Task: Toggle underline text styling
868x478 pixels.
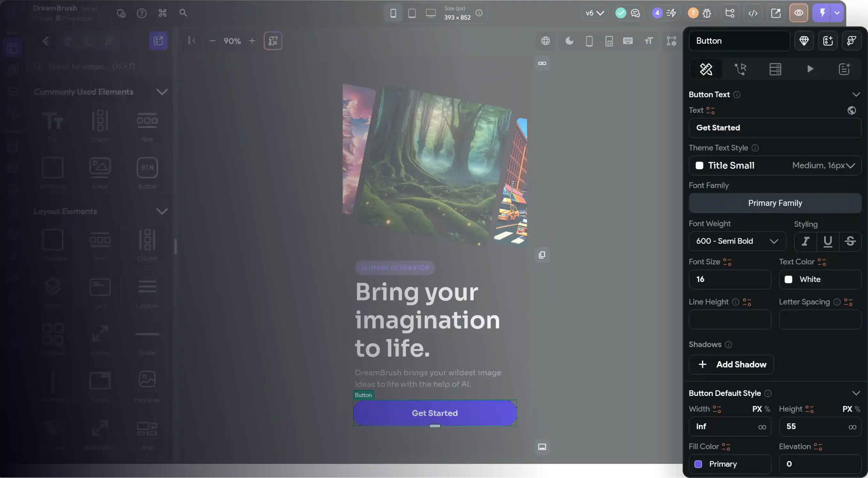Action: pos(827,241)
